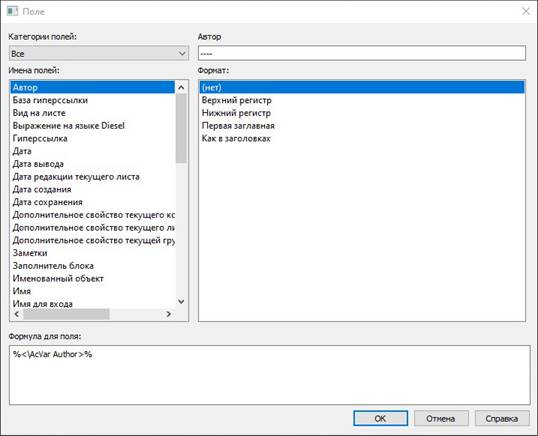Pick Дополнительное свойство текущего ли… entry

coord(93,228)
